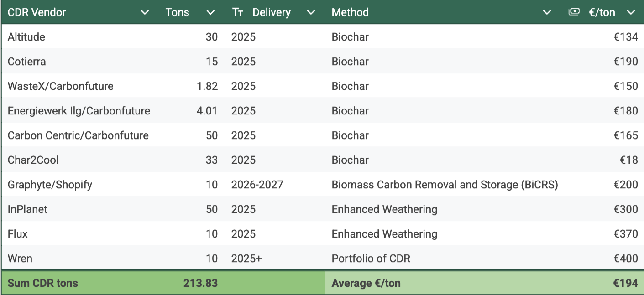Select the Flux vendor cell

pos(18,234)
